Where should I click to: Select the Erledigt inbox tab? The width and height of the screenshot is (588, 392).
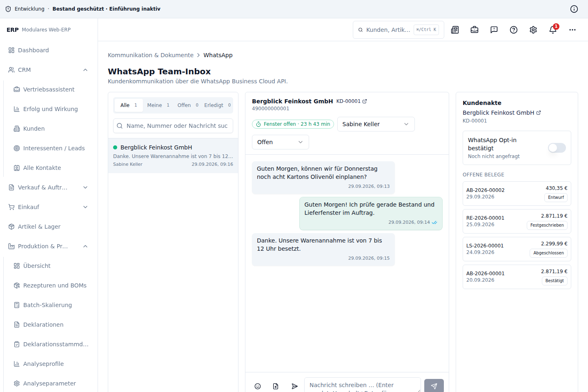[218, 105]
